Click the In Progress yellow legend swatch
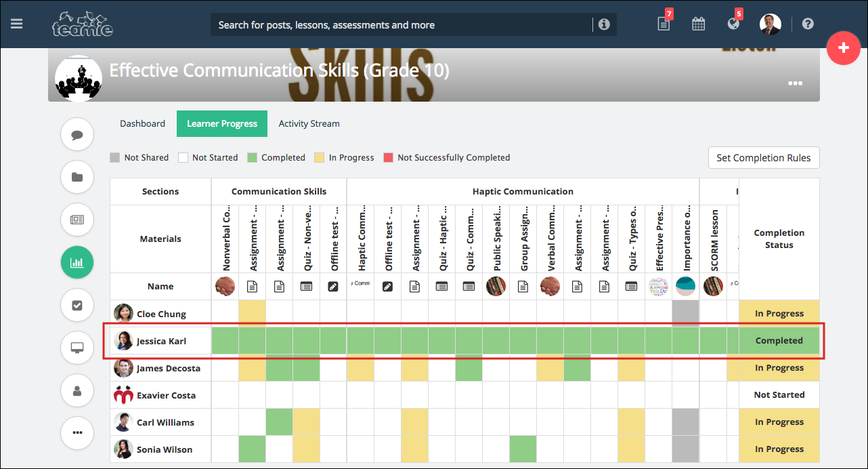Screen dimensions: 868x469 pyautogui.click(x=320, y=157)
